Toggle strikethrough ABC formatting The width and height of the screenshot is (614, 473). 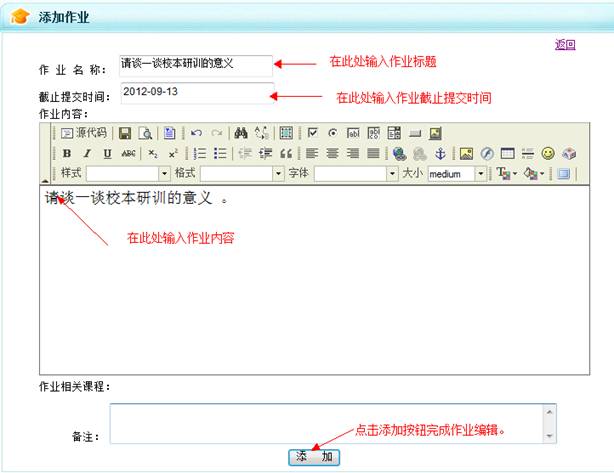(128, 153)
